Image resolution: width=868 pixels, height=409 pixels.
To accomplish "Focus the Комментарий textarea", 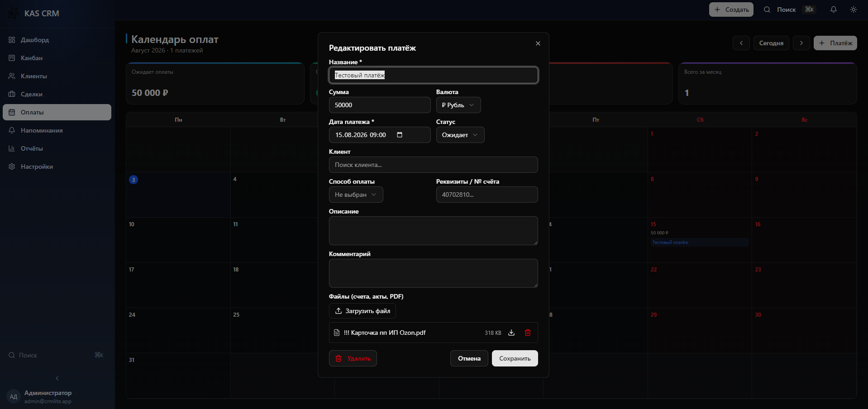I will click(434, 273).
